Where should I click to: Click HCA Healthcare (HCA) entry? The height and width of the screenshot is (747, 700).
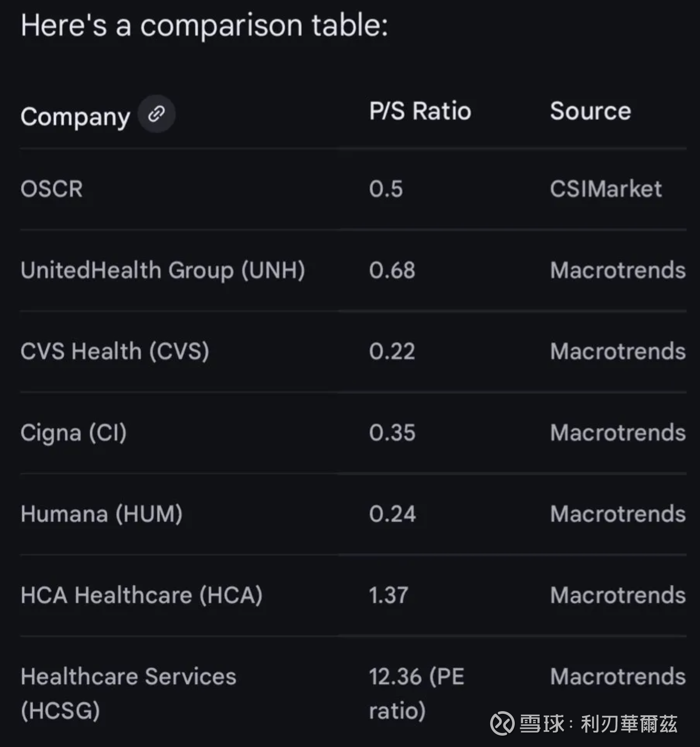point(142,595)
